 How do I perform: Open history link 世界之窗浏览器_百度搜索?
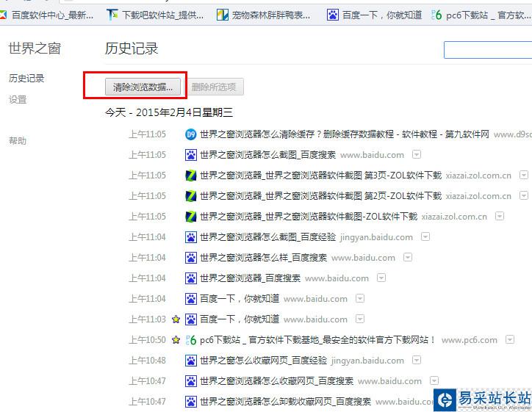tap(250, 278)
